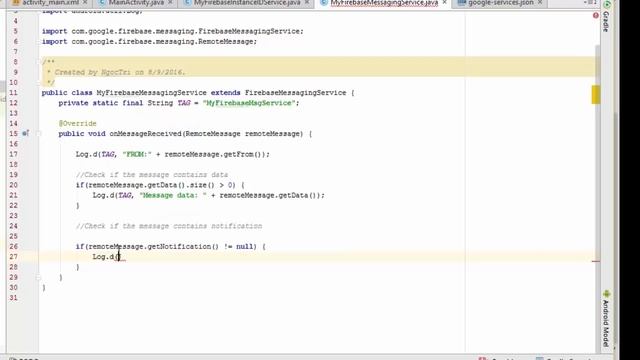Collapse the onMessageReceived method fold marker

click(39, 133)
